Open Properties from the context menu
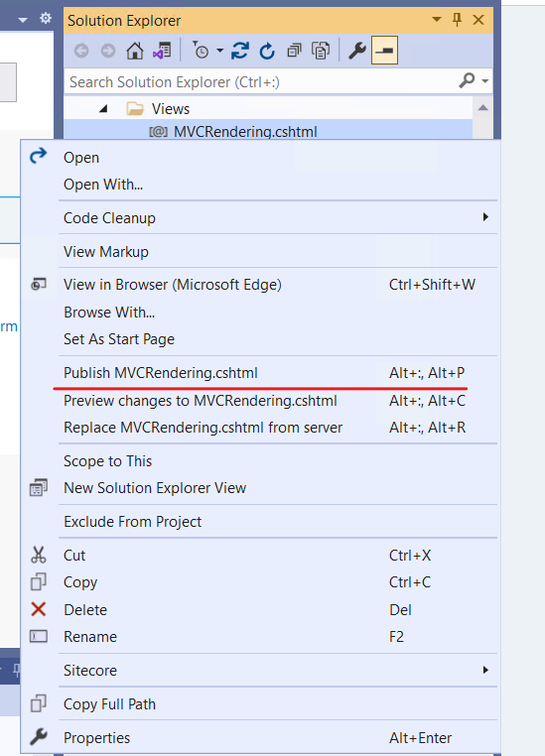Screen dimensions: 545x756 (x=260, y=738)
